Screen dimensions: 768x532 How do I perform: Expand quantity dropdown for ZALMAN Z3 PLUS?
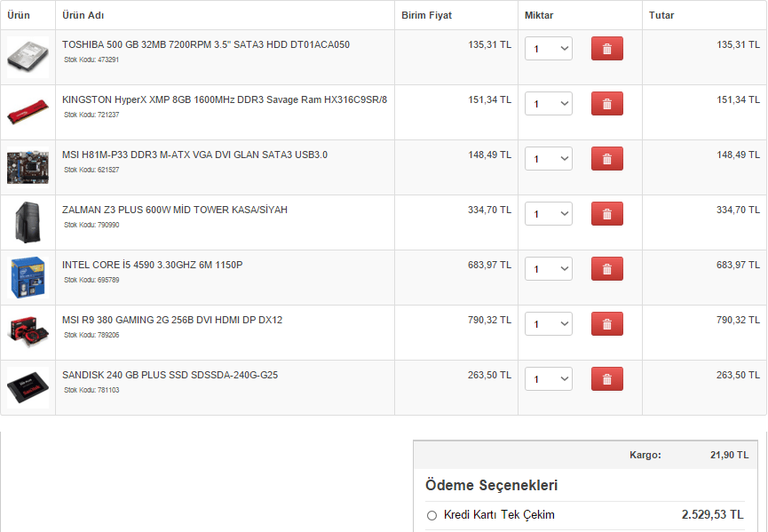(549, 213)
